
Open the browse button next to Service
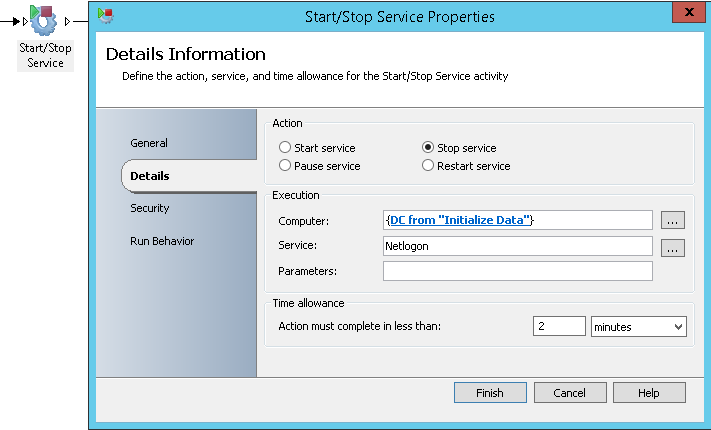[x=672, y=248]
